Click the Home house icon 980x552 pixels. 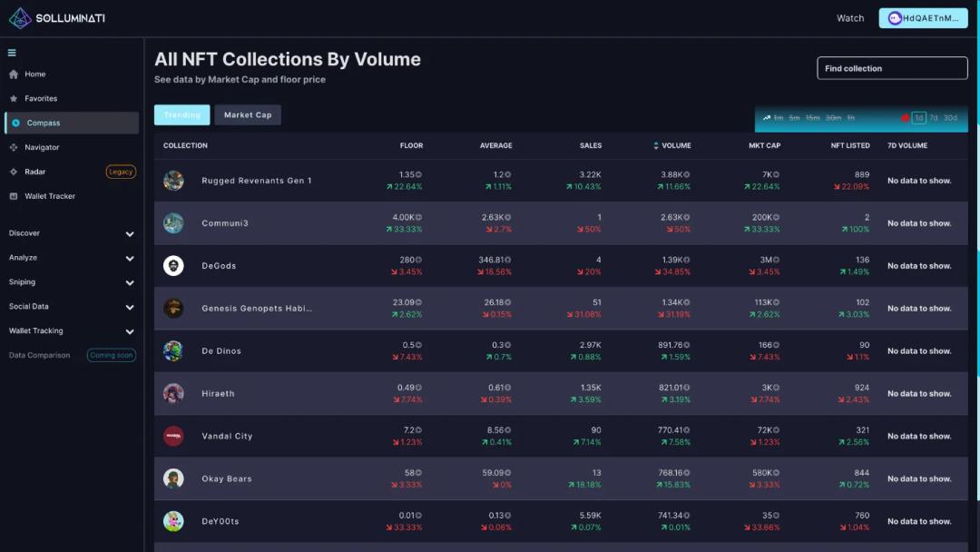14,74
